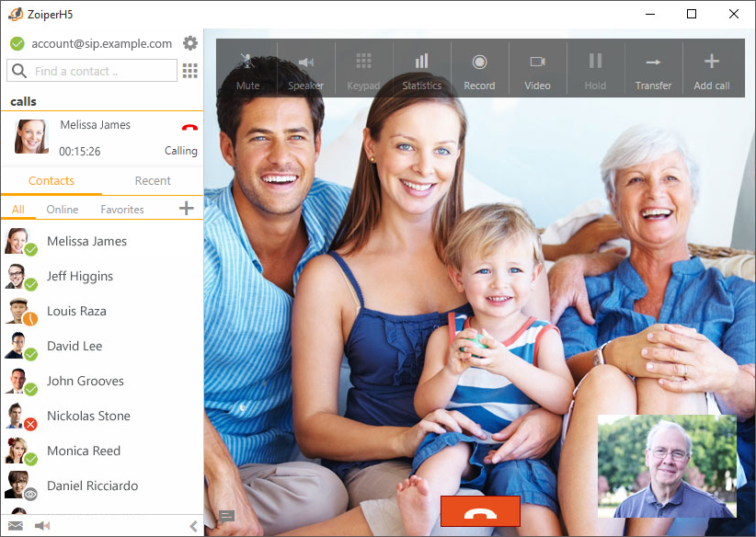Put the call on Hold

[x=595, y=70]
